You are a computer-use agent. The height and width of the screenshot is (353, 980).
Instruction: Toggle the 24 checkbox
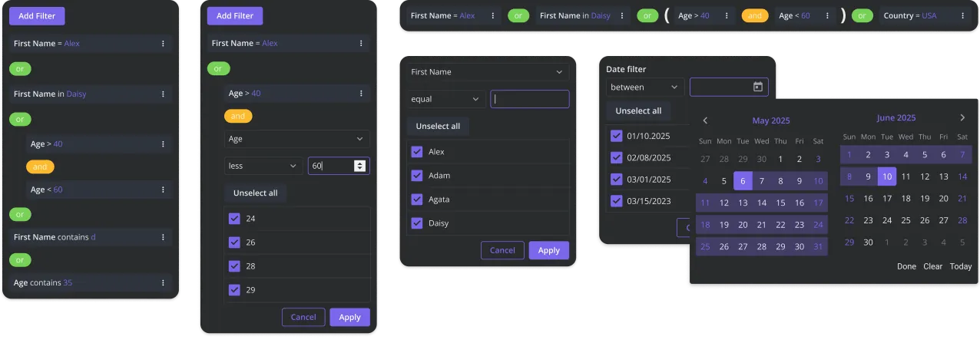tap(235, 219)
